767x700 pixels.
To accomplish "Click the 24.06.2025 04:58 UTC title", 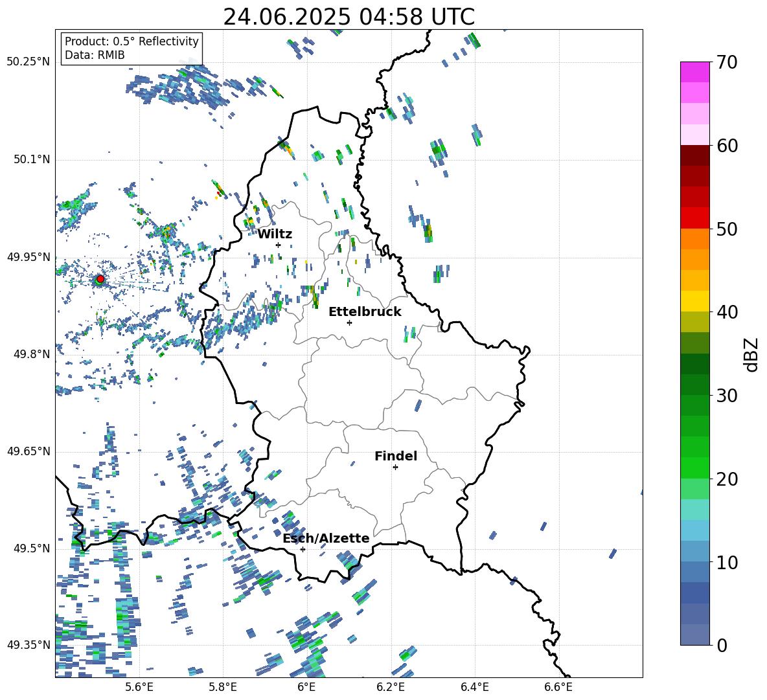I will tap(349, 17).
